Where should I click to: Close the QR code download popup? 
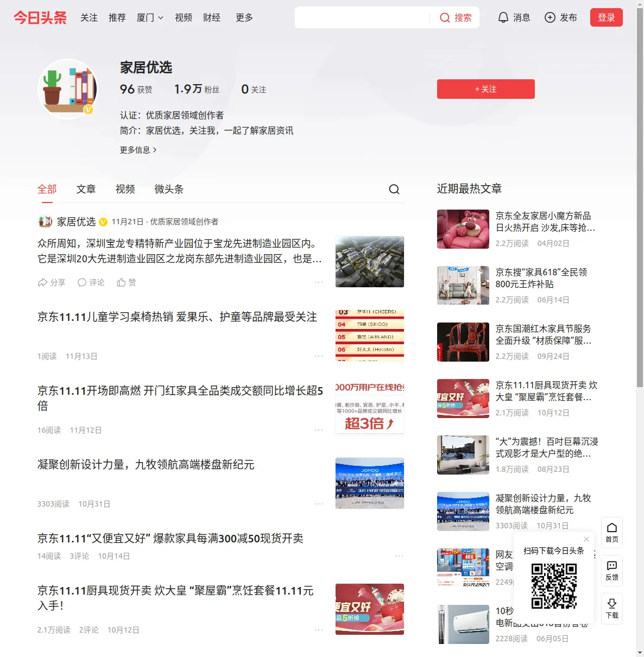586,539
